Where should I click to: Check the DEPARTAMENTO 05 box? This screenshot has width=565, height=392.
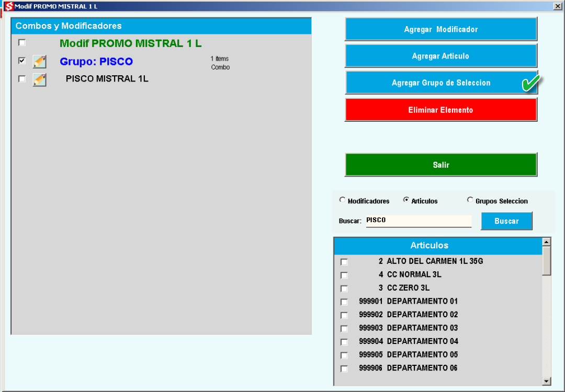[x=344, y=355]
